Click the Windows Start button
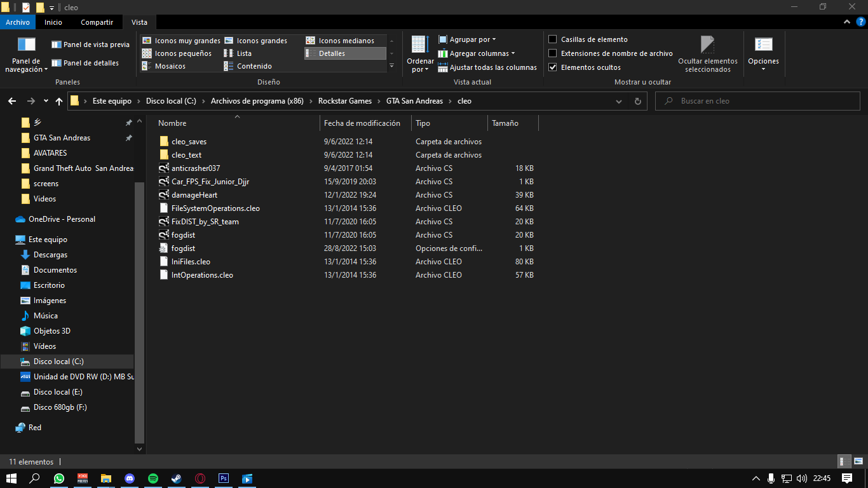This screenshot has width=868, height=488. pyautogui.click(x=11, y=478)
